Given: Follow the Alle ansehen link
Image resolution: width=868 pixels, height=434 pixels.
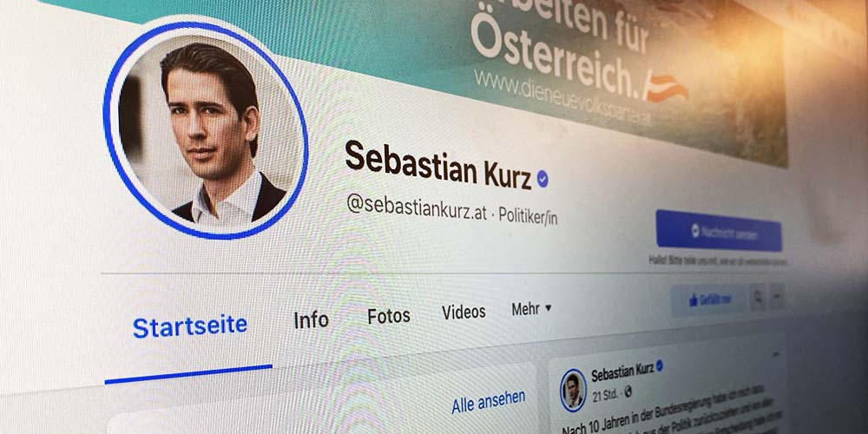Looking at the screenshot, I should tap(488, 402).
